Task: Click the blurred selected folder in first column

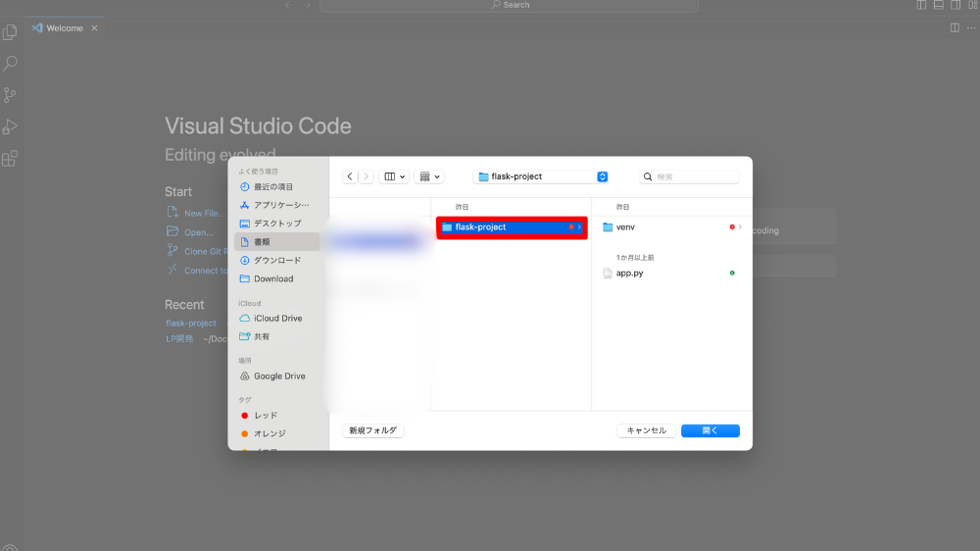Action: [x=377, y=241]
